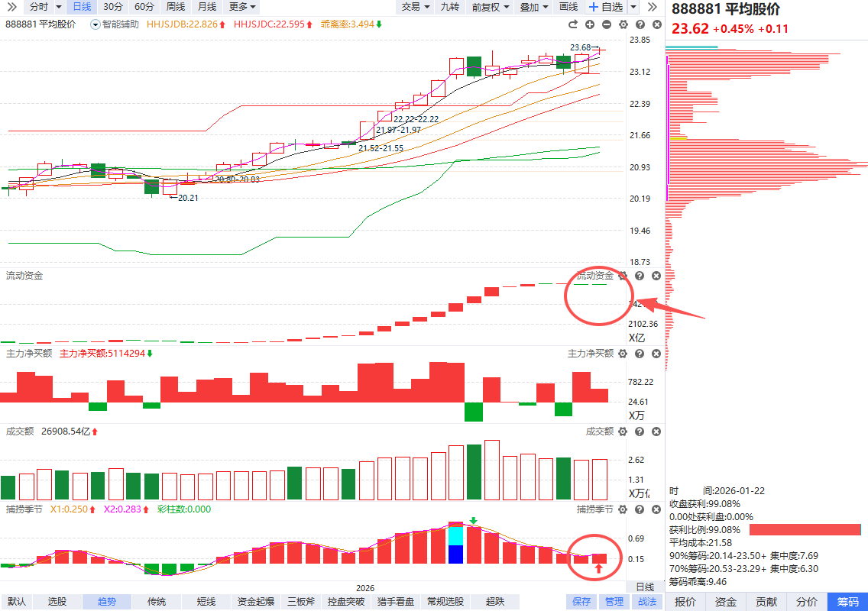The image size is (868, 611).
Task: Click the share arrow icon in main chart header
Action: point(573,24)
